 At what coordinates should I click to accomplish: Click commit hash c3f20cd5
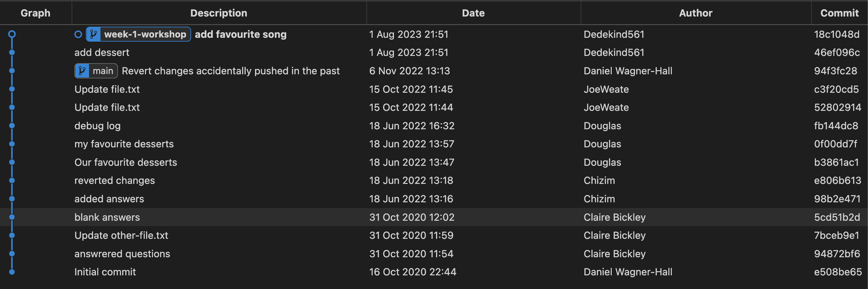point(836,89)
